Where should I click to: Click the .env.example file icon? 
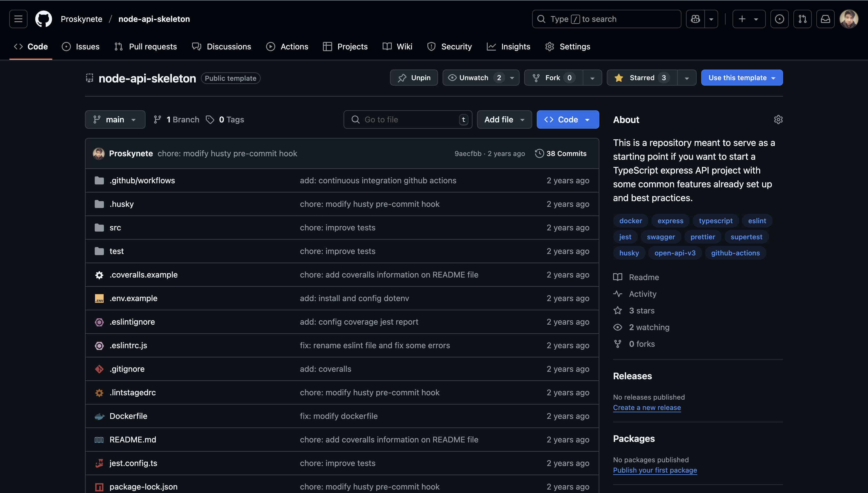(99, 298)
